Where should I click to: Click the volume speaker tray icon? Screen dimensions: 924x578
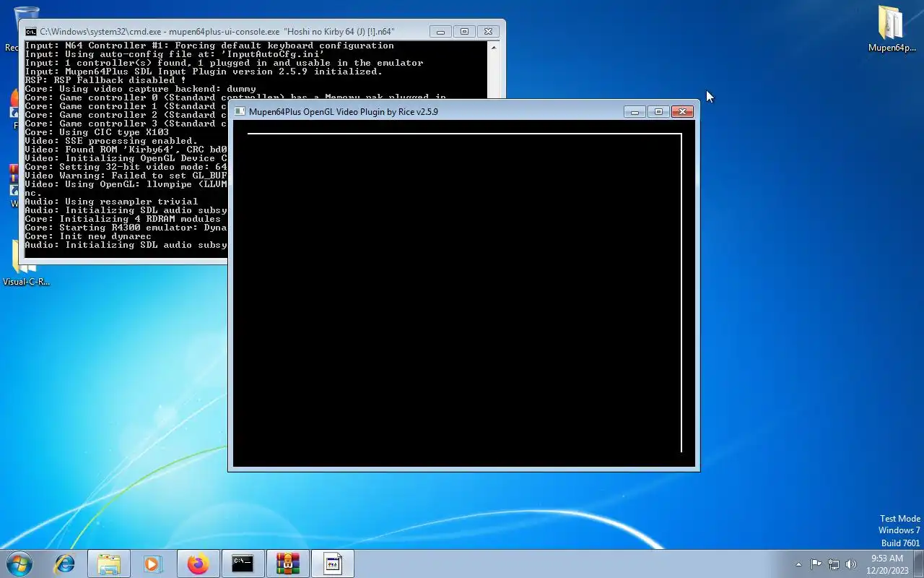[851, 564]
